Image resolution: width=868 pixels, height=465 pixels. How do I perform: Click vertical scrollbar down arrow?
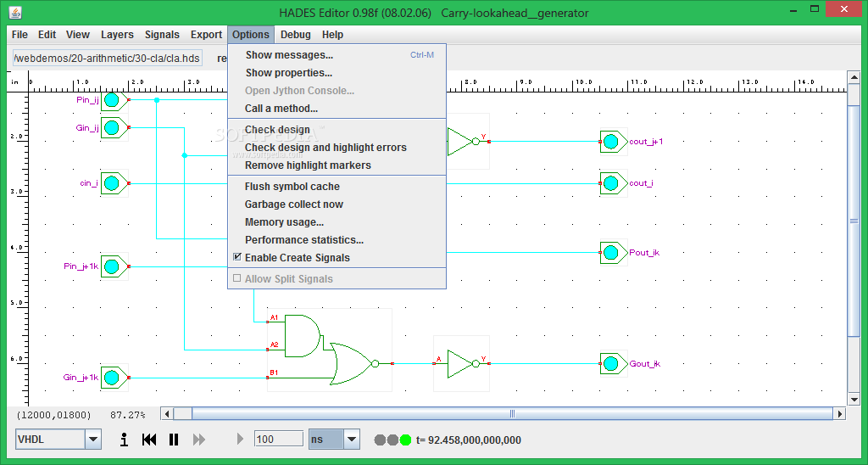(854, 399)
